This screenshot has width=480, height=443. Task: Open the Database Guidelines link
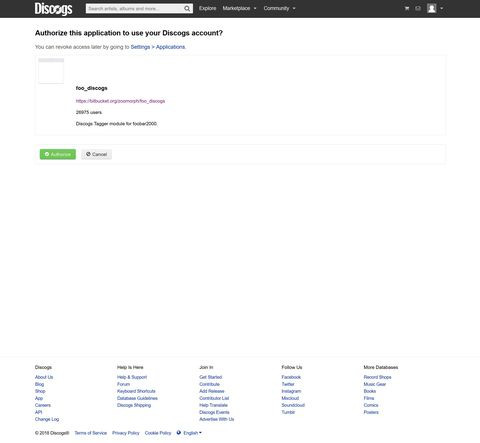click(137, 398)
